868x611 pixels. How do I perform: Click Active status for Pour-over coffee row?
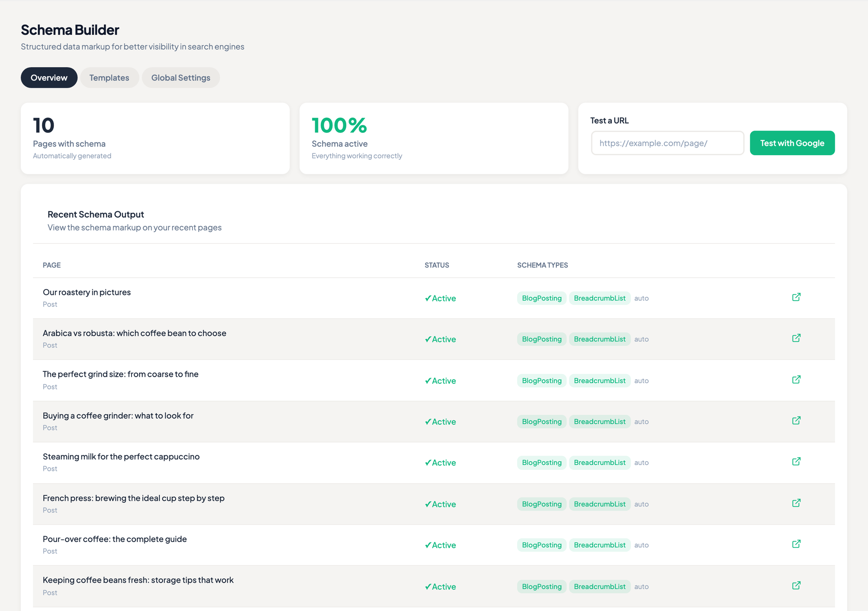click(x=440, y=545)
